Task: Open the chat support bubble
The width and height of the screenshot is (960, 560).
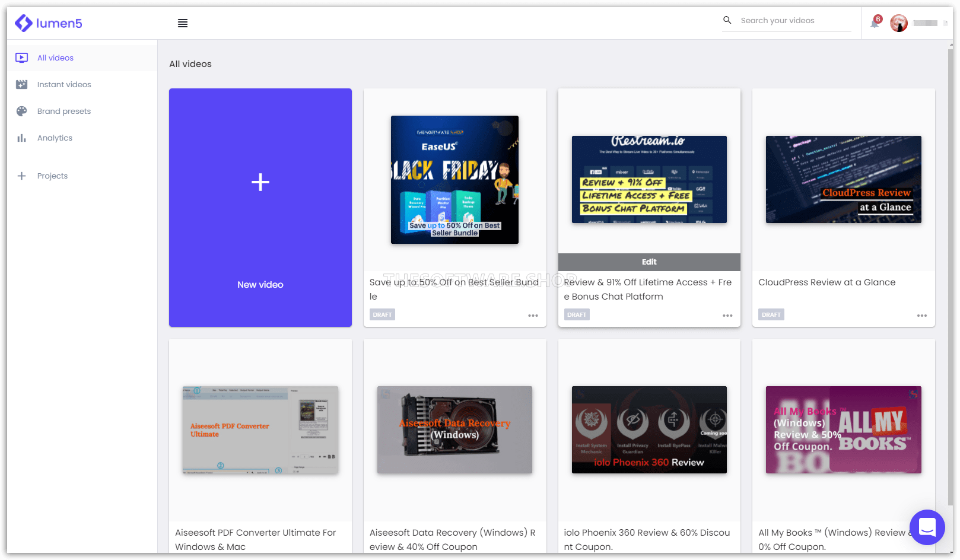Action: point(927,527)
